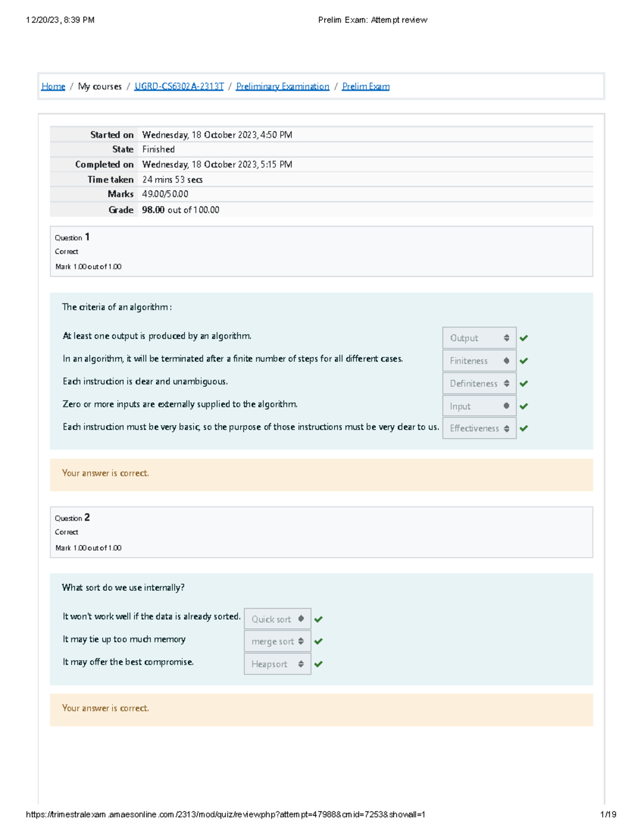
Task: Click the checkmark beside Effectiveness dropdown
Action: click(524, 428)
